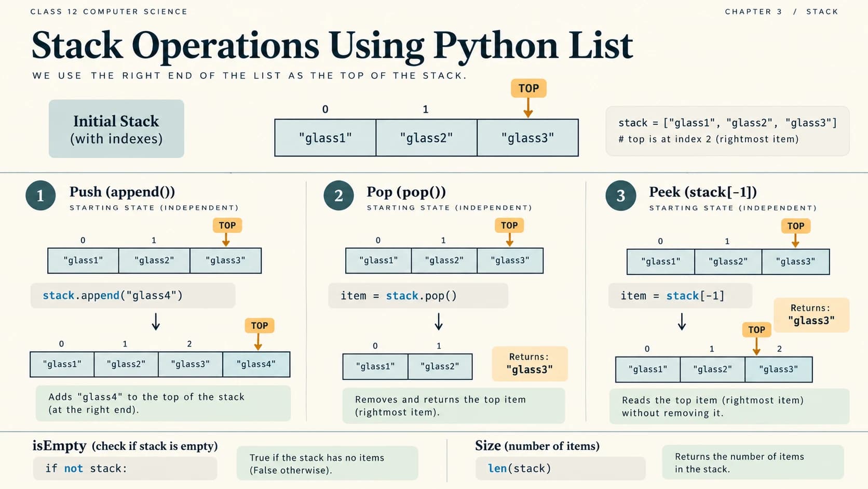
Task: Click the "glass2" cell in the Pop result row
Action: click(440, 366)
